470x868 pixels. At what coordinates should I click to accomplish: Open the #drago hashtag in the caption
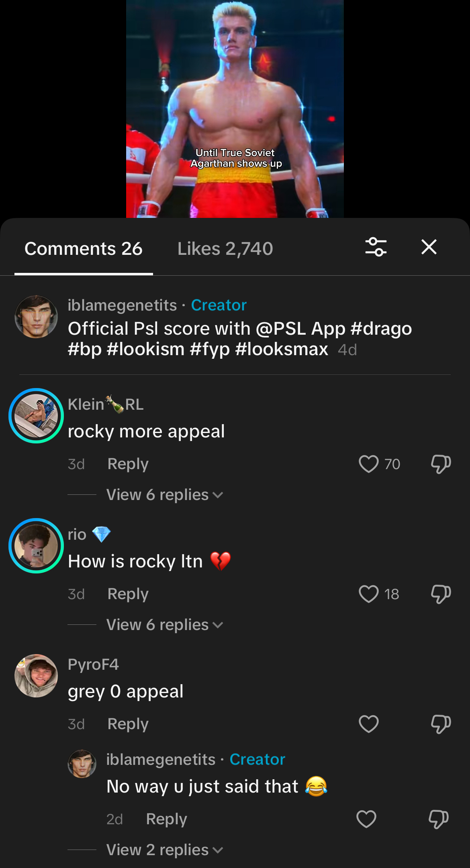coord(381,329)
